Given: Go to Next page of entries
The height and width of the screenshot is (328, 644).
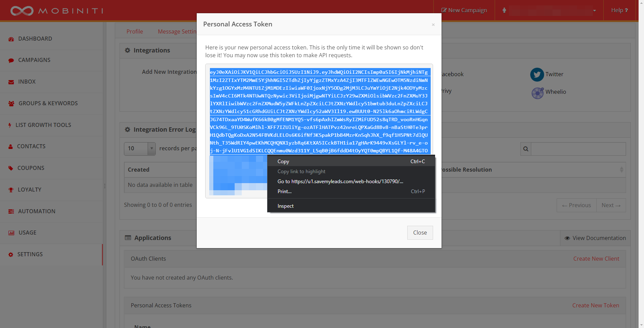Looking at the screenshot, I should (611, 205).
